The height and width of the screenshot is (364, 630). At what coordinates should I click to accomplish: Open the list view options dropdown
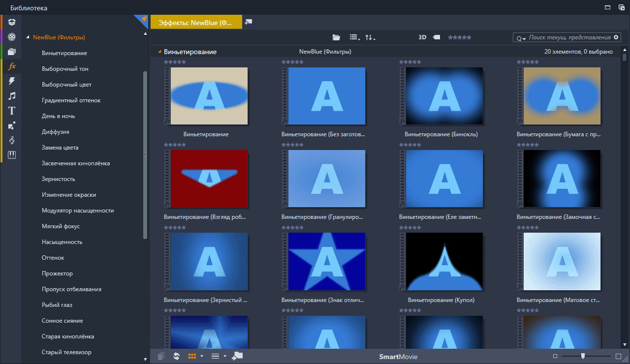pyautogui.click(x=354, y=37)
